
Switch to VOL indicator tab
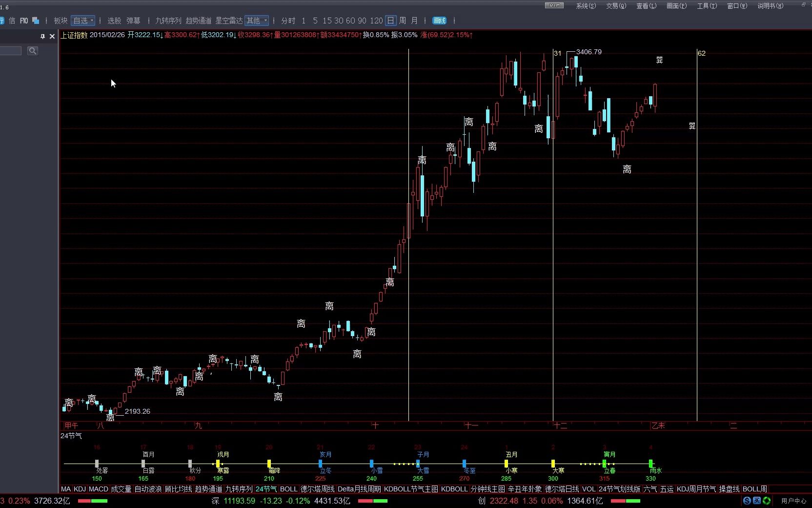click(589, 489)
